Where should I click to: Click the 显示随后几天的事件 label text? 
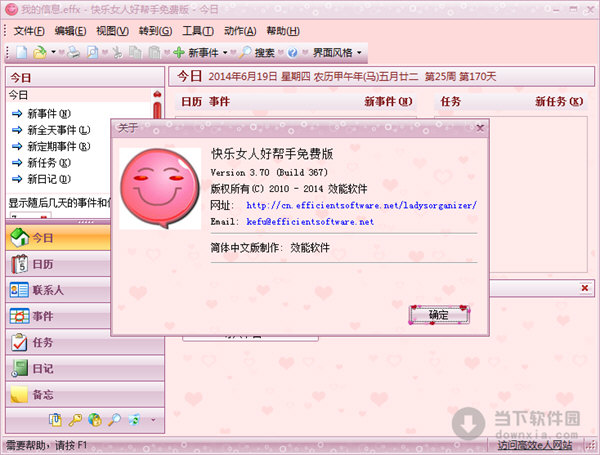pos(59,203)
